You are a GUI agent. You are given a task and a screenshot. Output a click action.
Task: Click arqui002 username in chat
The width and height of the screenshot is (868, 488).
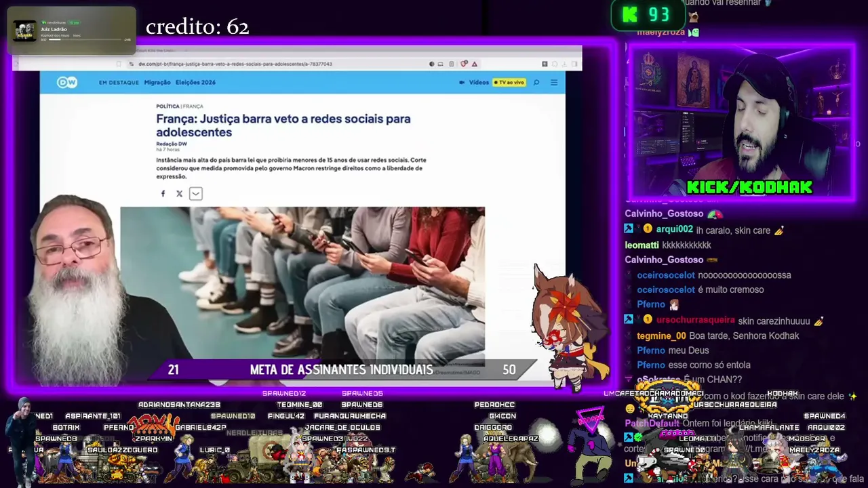pos(675,230)
